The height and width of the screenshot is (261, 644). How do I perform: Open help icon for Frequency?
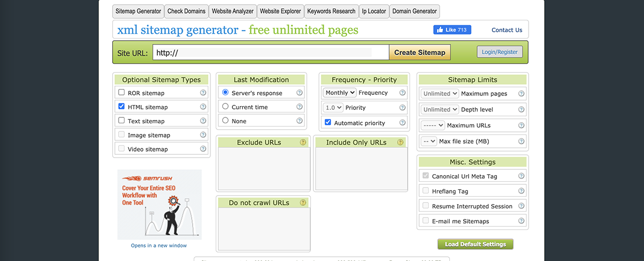pos(402,93)
